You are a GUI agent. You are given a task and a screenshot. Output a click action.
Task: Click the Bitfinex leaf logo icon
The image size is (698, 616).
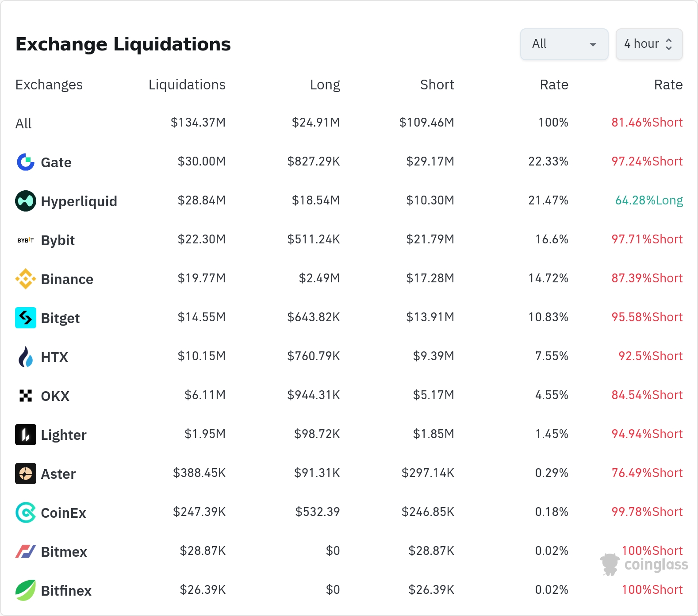26,590
